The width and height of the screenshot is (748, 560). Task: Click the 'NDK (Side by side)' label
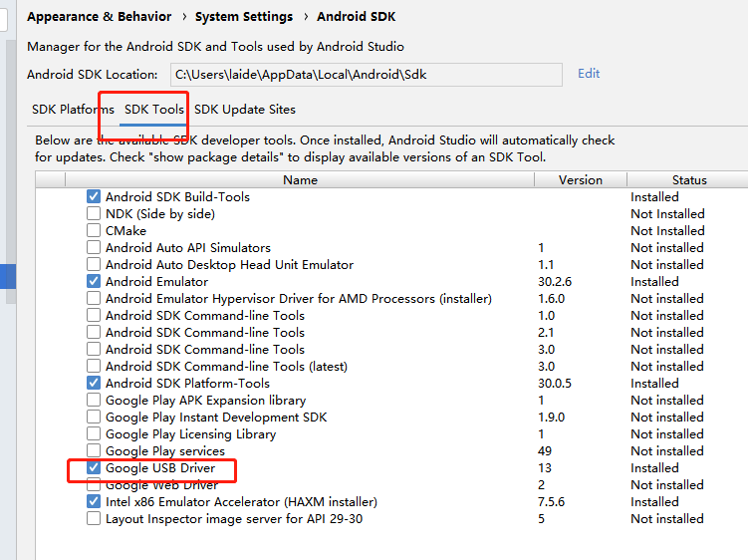pyautogui.click(x=160, y=214)
